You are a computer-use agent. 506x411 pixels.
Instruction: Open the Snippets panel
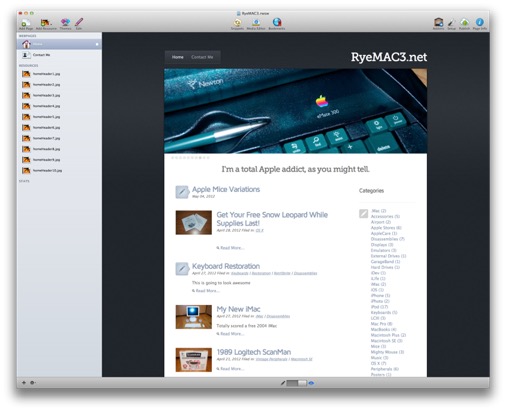(237, 23)
